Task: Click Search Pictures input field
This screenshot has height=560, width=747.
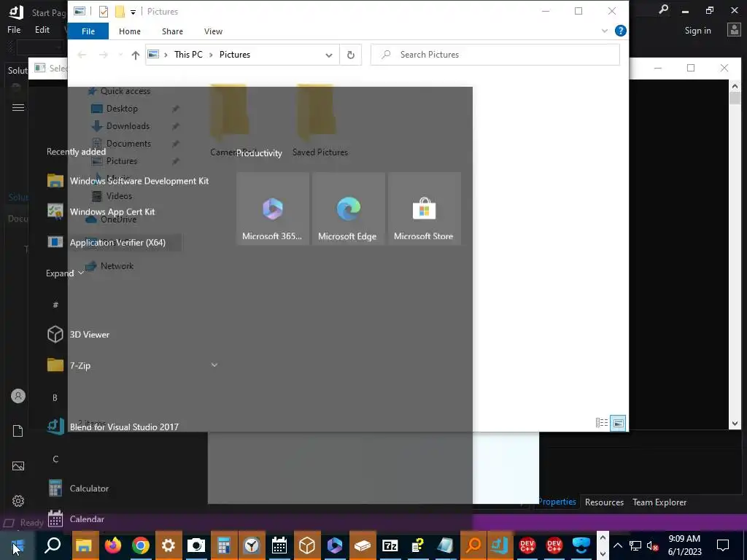Action: coord(495,55)
